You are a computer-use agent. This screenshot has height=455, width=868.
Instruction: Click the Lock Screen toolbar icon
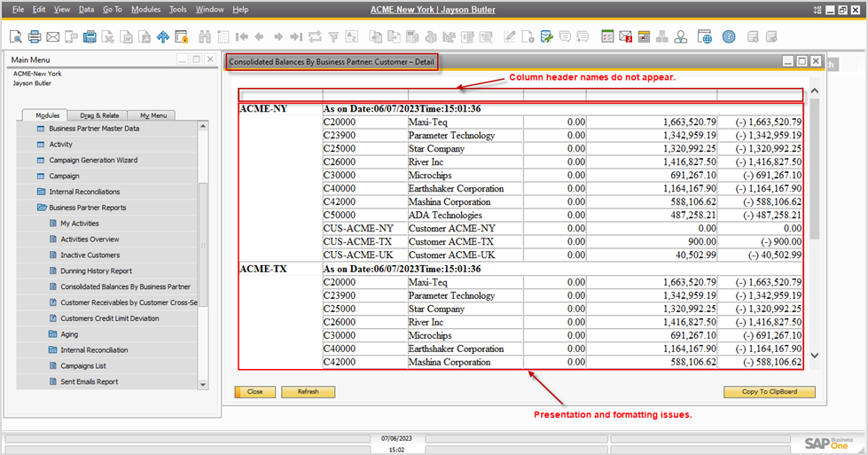coord(182,36)
